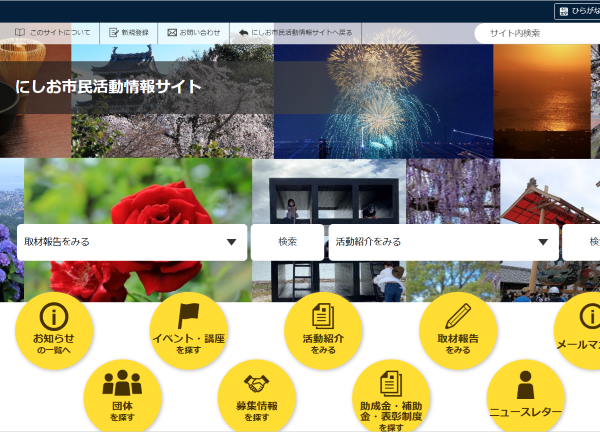Focus the サイト内検索 search field

537,34
